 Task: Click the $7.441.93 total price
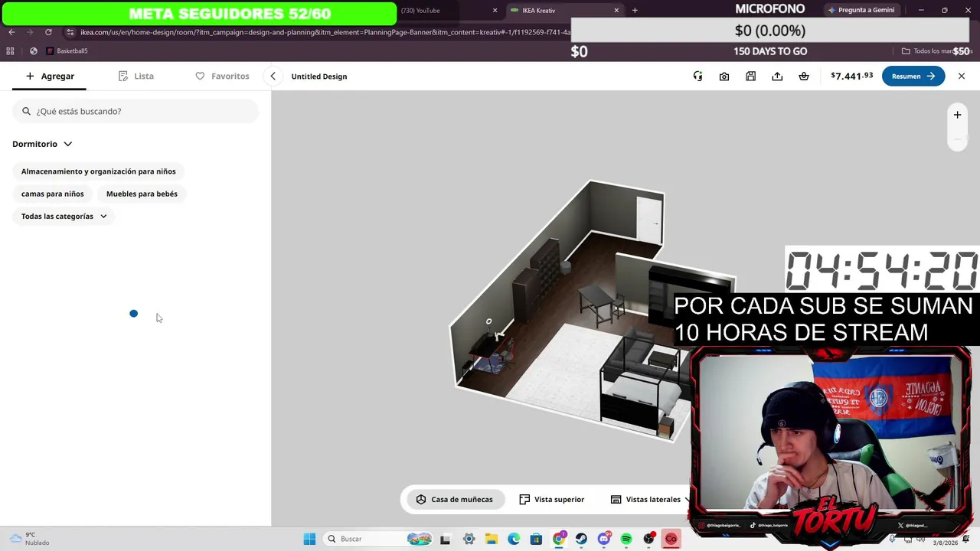pos(852,77)
